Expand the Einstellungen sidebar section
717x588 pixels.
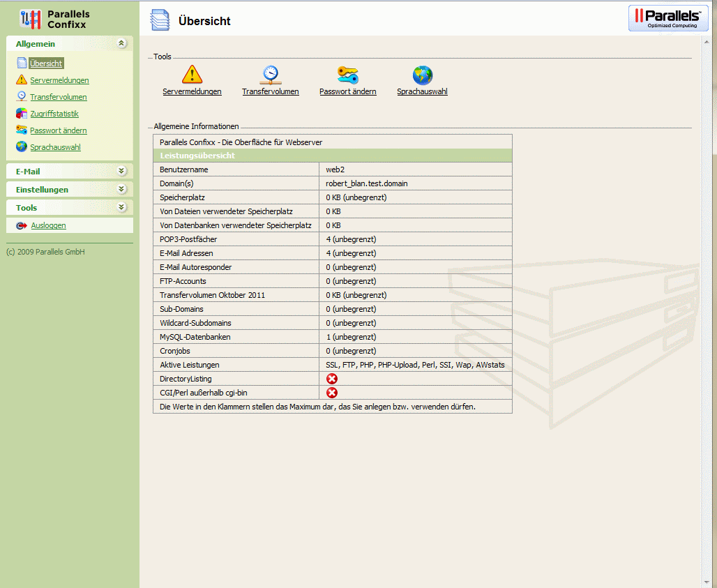[121, 189]
